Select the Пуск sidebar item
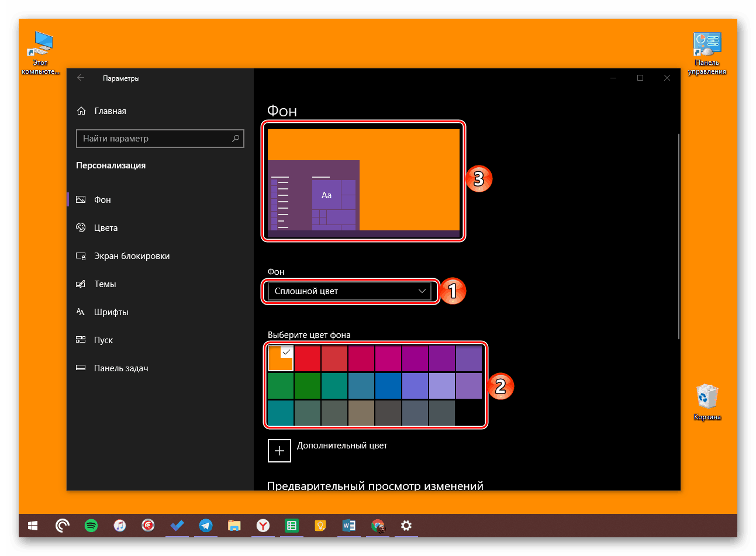This screenshot has width=756, height=556. tap(103, 340)
